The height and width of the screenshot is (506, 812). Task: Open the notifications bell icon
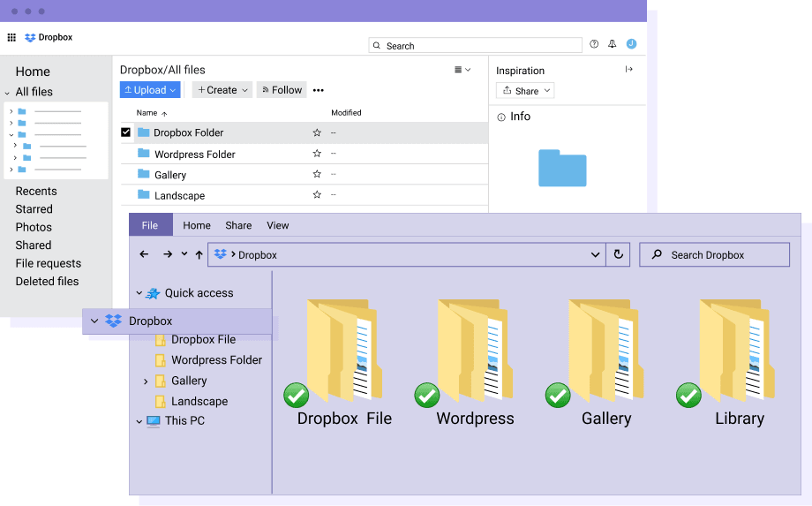613,44
